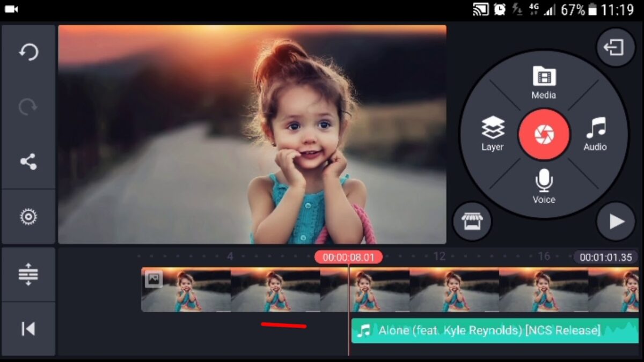The height and width of the screenshot is (362, 644).
Task: Open the Share icon
Action: click(28, 161)
